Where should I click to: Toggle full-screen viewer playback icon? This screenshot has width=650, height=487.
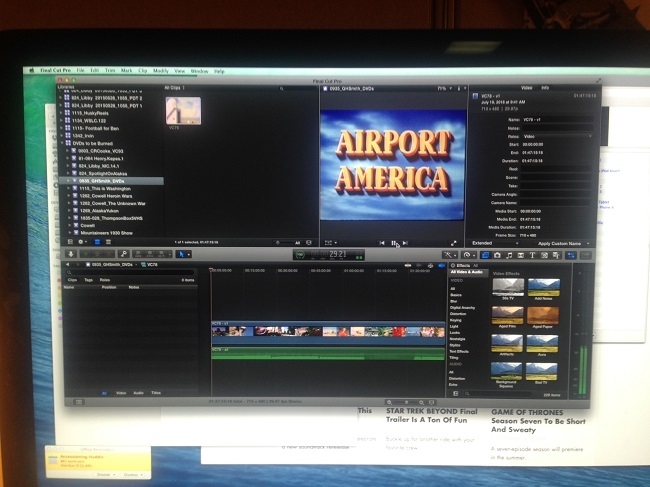point(453,242)
